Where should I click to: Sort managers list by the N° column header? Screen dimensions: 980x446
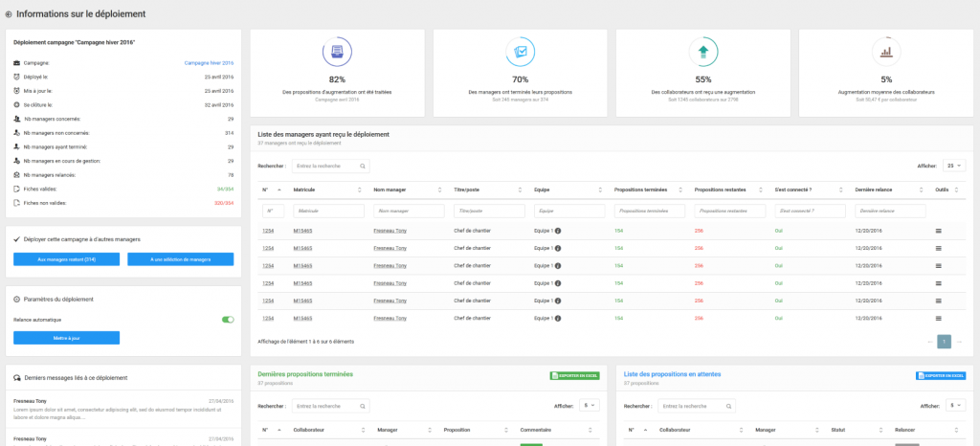pos(271,190)
